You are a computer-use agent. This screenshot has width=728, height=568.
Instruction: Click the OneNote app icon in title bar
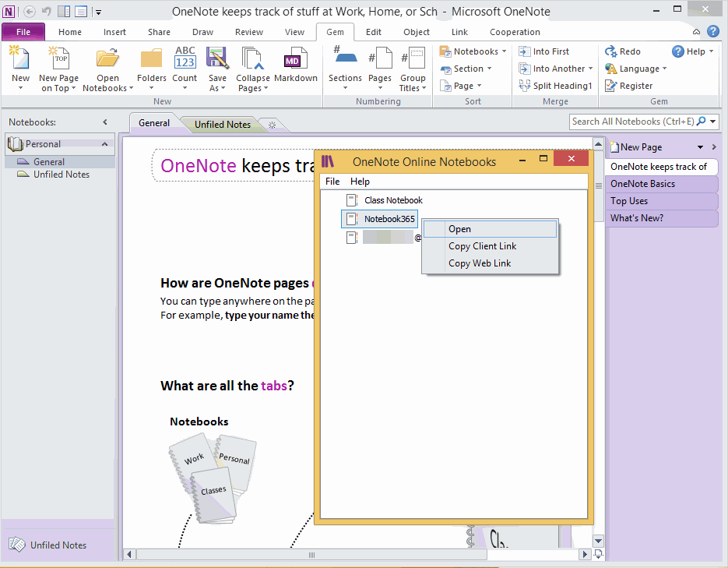(x=9, y=12)
